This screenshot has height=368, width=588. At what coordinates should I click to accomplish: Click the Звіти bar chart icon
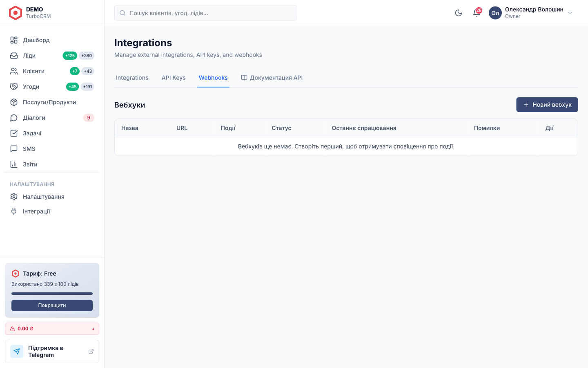click(x=14, y=164)
